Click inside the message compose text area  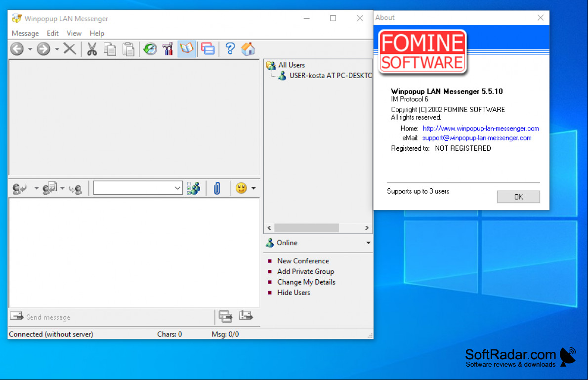[134, 253]
